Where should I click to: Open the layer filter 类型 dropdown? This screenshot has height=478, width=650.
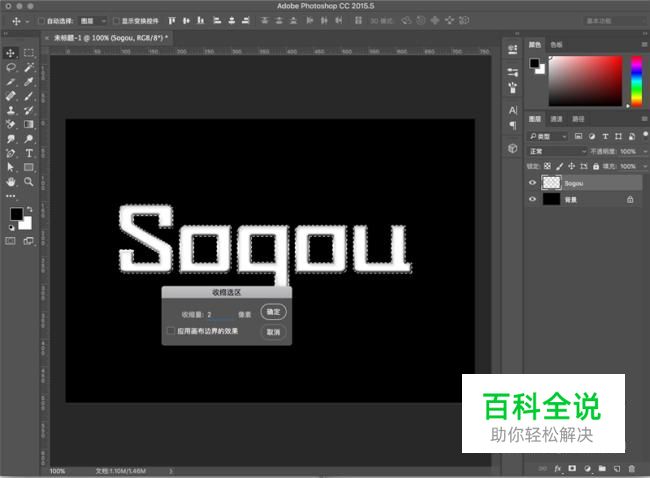pos(548,136)
